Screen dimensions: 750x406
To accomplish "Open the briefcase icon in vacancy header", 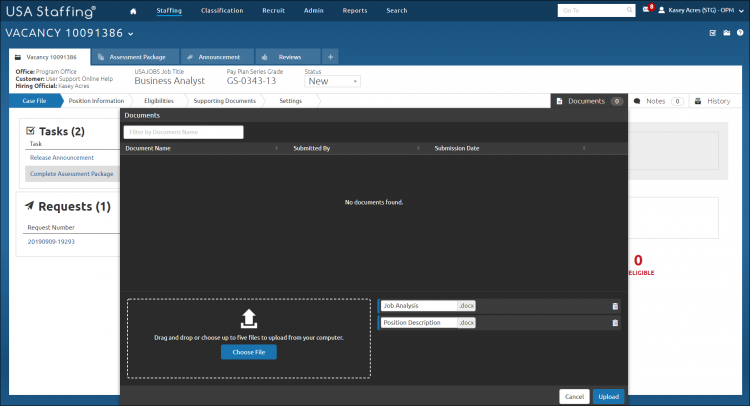I will [727, 33].
